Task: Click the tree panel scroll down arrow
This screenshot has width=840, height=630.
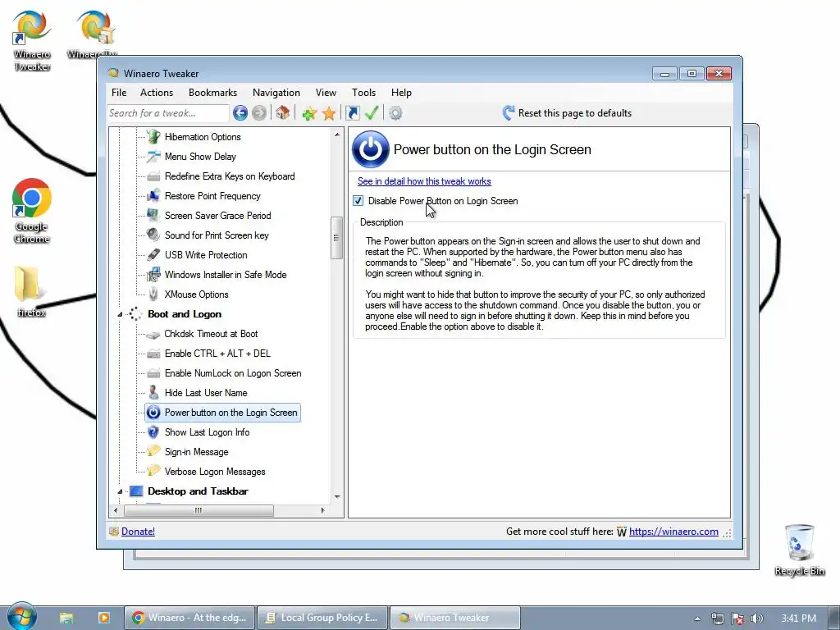Action: tap(337, 497)
